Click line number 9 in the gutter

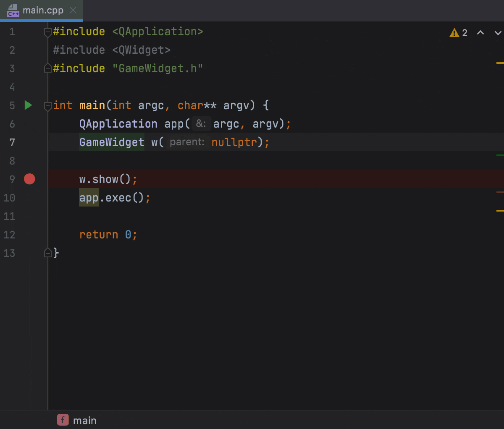click(x=12, y=179)
